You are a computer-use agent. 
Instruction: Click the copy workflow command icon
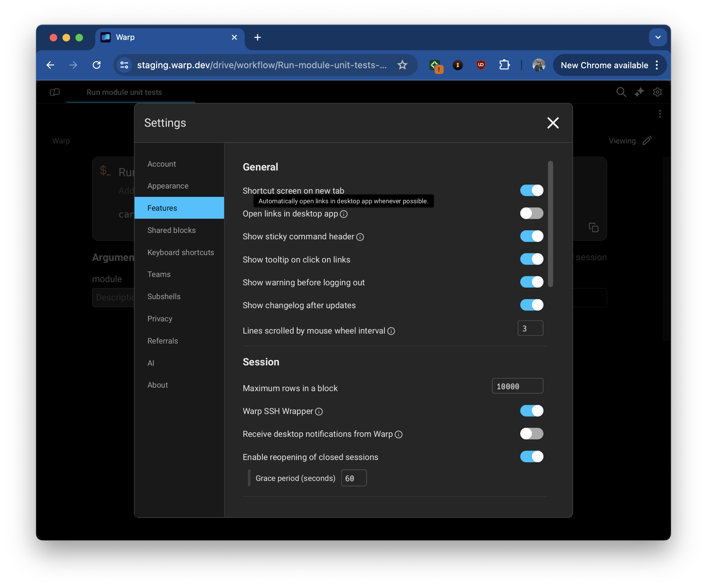tap(593, 228)
